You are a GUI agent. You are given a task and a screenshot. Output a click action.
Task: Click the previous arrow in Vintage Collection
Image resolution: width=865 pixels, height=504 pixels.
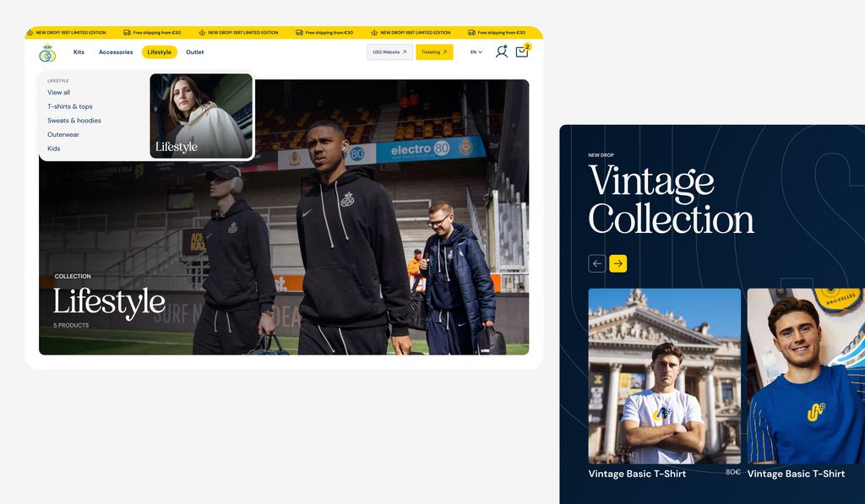[597, 263]
